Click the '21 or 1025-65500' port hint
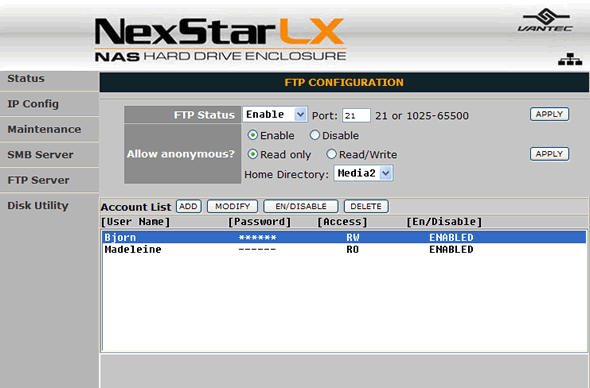Viewport: 590px width, 388px height. point(422,116)
